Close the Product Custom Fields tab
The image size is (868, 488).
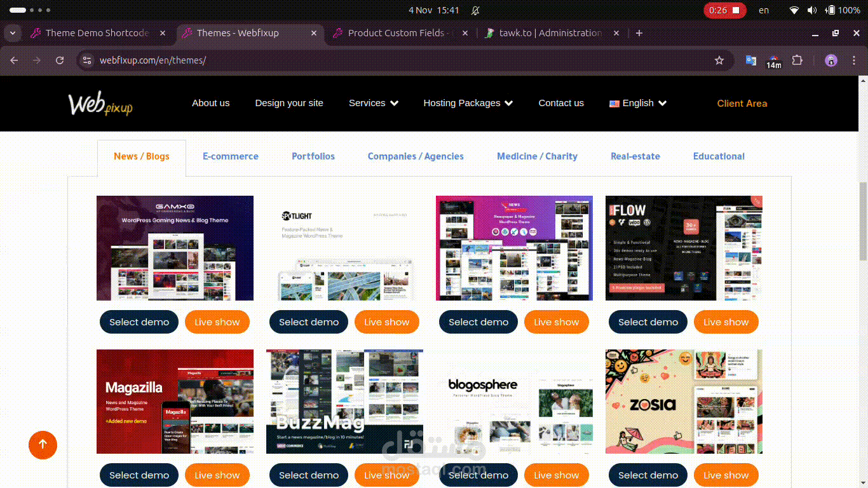pos(465,33)
